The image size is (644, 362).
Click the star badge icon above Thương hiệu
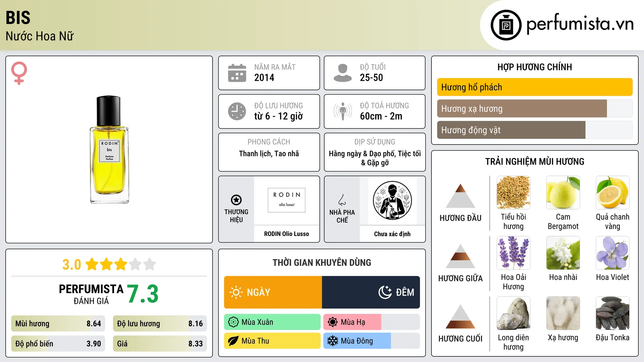[x=236, y=200]
